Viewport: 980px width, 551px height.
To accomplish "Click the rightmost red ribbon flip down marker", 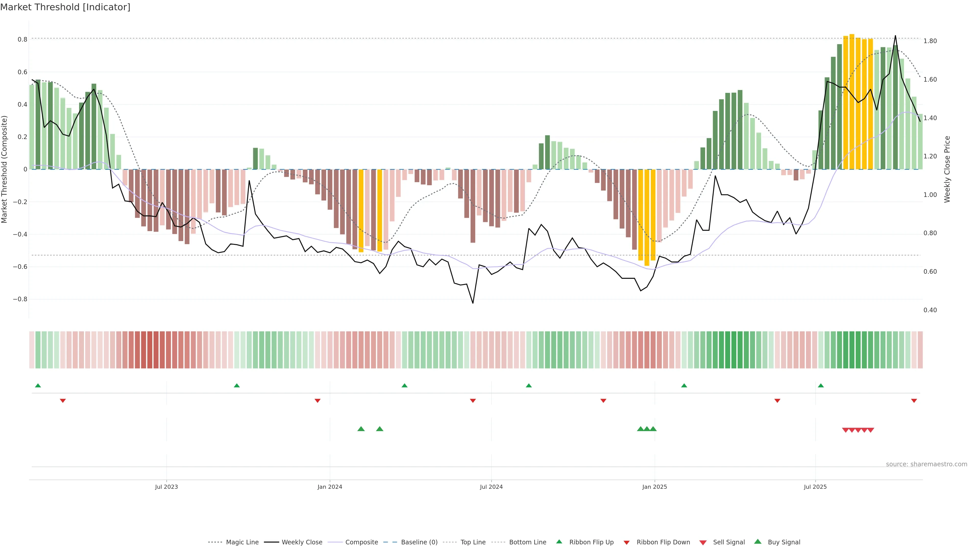I will pos(914,401).
